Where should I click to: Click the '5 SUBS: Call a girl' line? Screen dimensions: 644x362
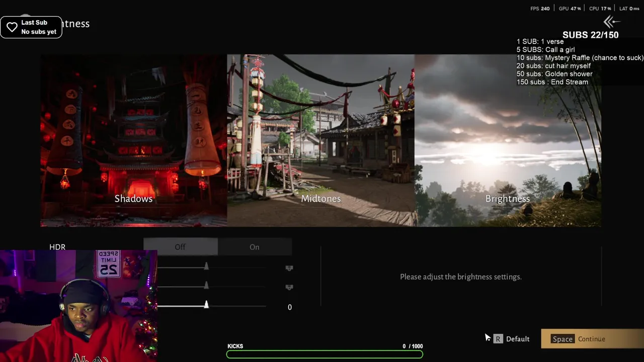tap(545, 50)
